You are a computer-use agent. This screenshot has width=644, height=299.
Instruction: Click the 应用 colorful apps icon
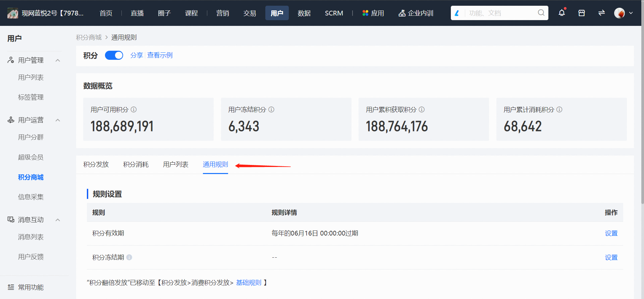point(365,13)
